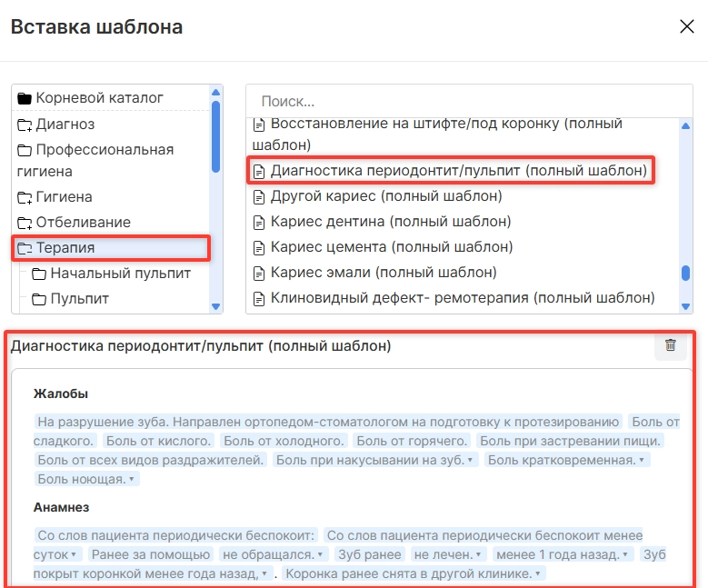Click the folder icon next to Отбеливание

(x=25, y=223)
